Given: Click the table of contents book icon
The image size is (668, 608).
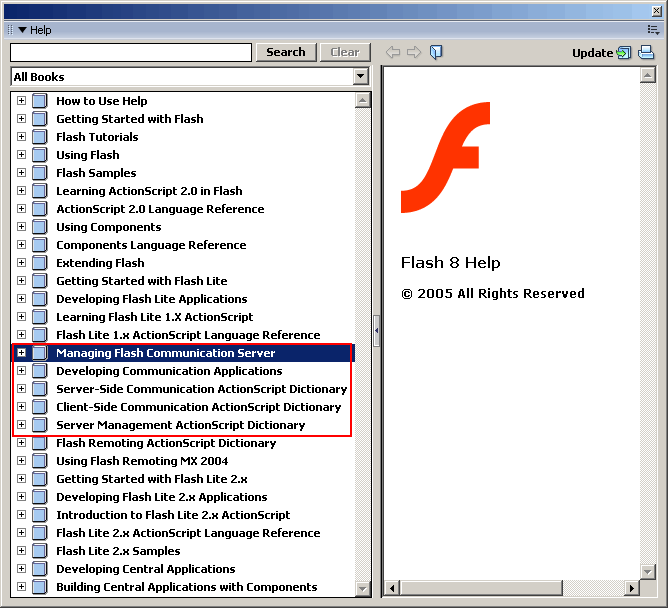Looking at the screenshot, I should [436, 52].
